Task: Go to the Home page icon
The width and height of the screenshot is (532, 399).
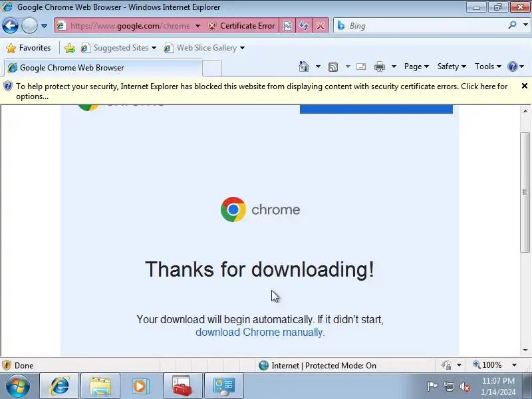Action: click(x=304, y=66)
